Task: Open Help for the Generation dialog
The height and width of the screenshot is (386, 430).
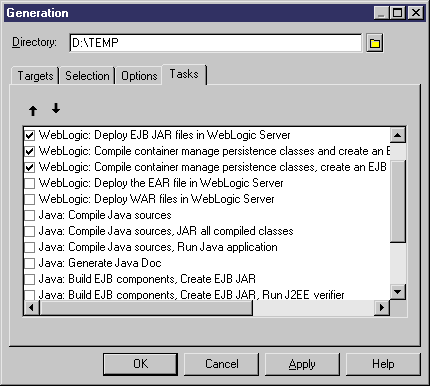Action: coord(383,364)
